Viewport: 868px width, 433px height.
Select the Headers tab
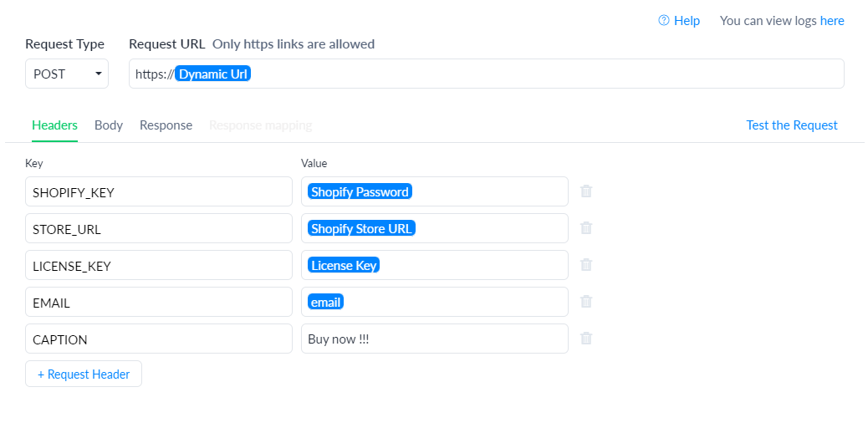point(55,125)
